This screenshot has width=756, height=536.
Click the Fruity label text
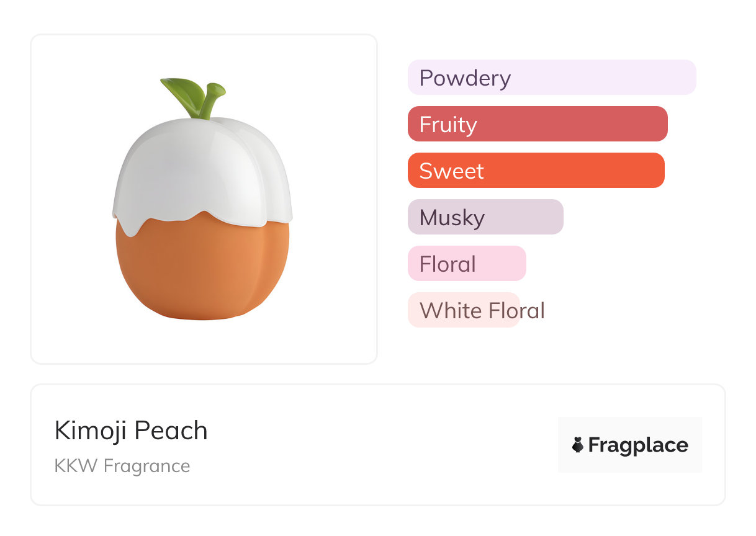tap(448, 125)
